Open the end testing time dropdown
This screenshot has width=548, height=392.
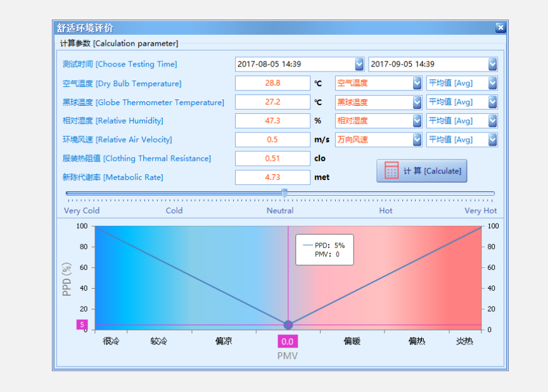pos(492,64)
